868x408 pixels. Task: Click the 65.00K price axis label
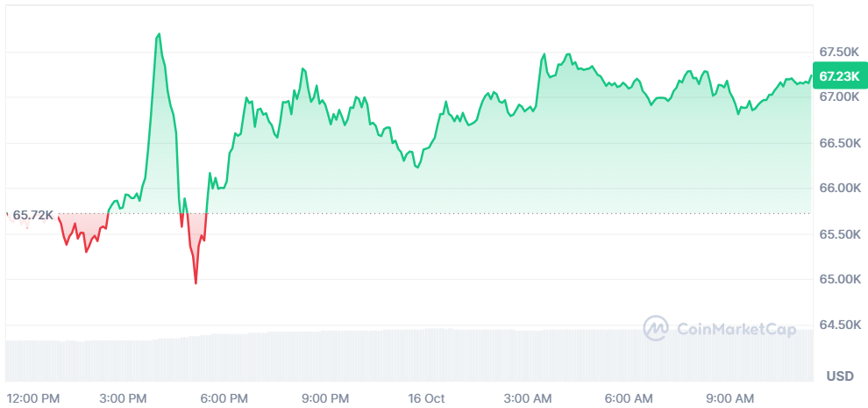click(x=839, y=279)
